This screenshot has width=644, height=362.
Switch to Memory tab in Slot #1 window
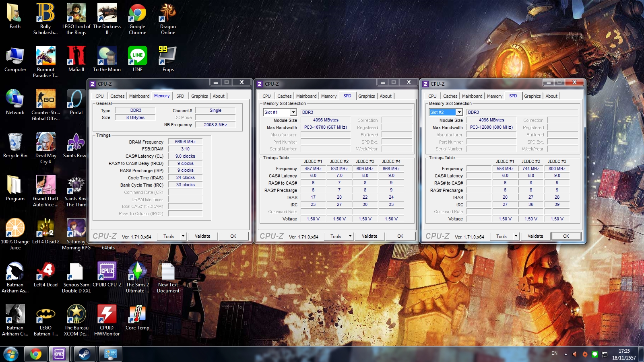pos(329,96)
